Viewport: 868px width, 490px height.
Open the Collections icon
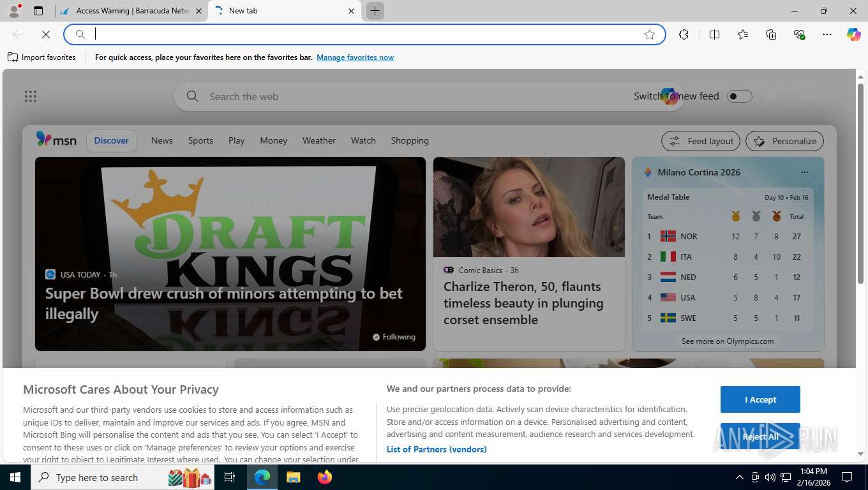771,34
